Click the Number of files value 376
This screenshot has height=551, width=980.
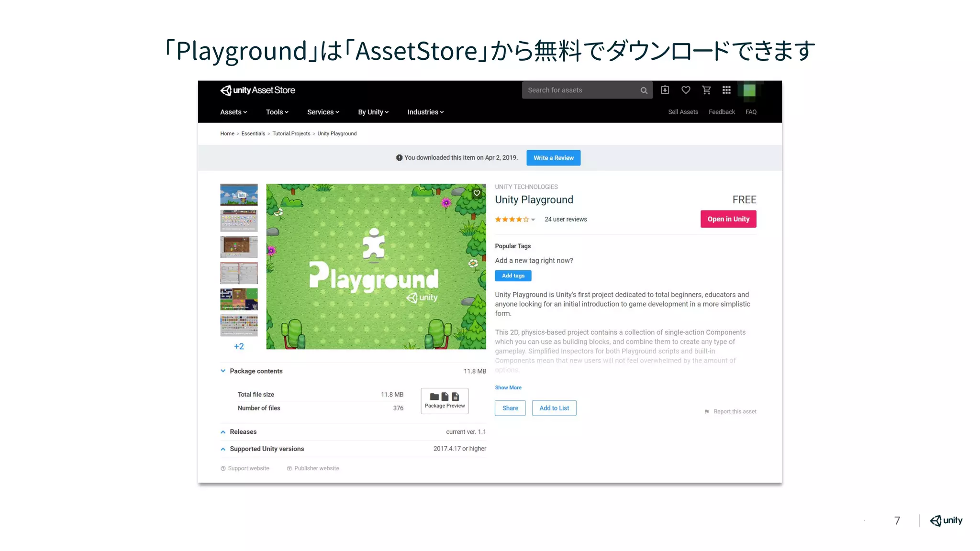click(x=398, y=408)
